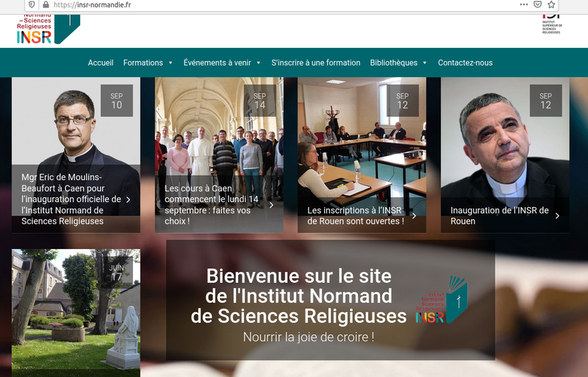
Task: Click the INSR logo in the header
Action: pyautogui.click(x=48, y=29)
